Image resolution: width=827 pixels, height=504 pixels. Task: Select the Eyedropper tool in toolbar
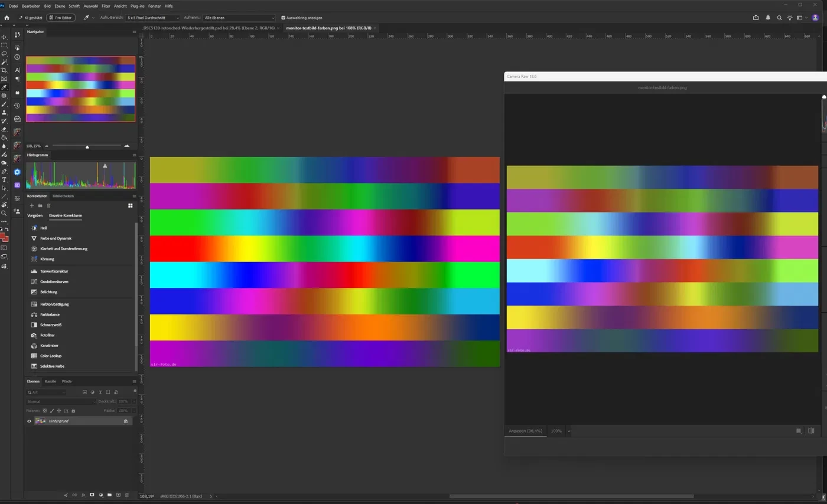[4, 87]
